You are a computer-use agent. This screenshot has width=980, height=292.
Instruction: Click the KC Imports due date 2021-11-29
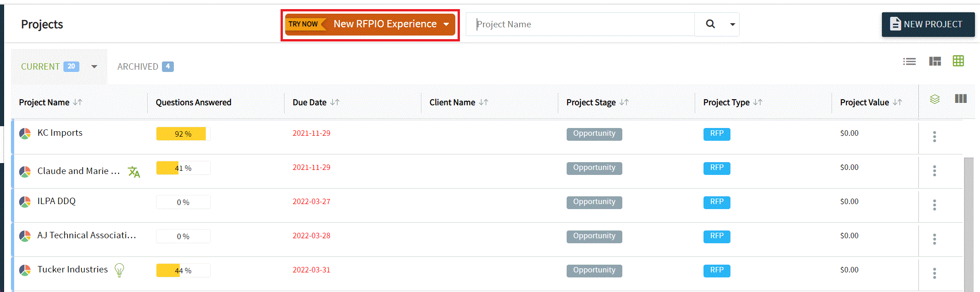(x=312, y=133)
